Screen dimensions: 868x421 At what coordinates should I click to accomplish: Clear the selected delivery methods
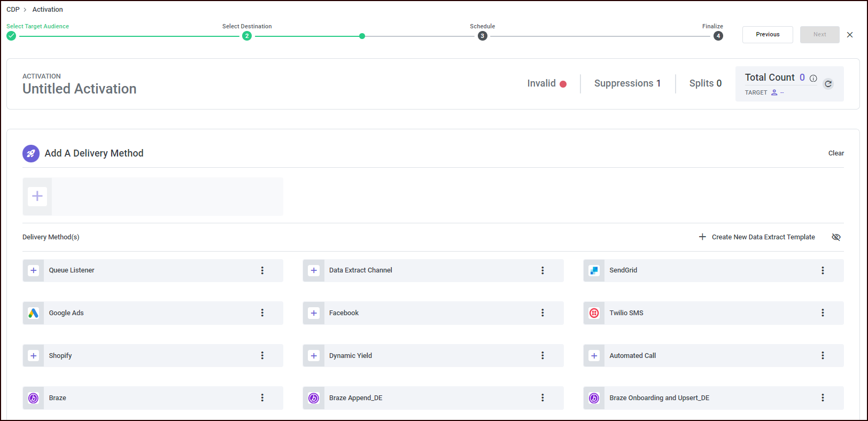(836, 153)
